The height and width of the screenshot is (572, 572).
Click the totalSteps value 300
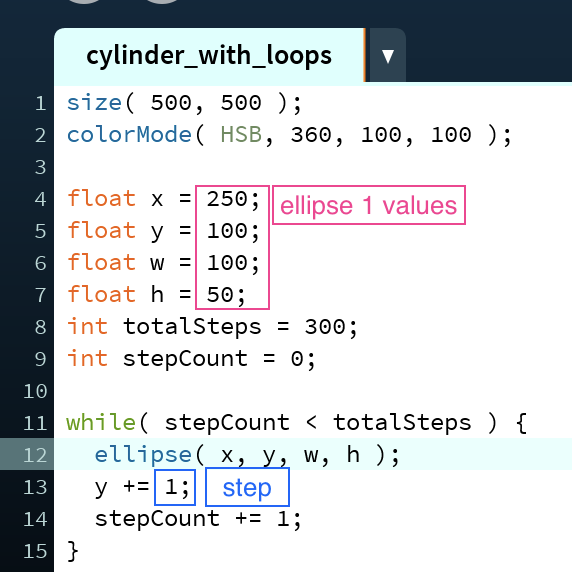coord(325,326)
